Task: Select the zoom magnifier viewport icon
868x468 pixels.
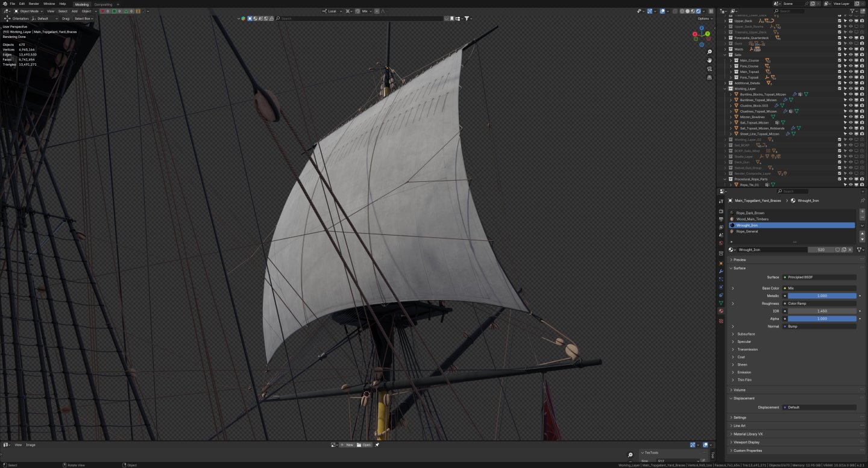Action: (710, 52)
